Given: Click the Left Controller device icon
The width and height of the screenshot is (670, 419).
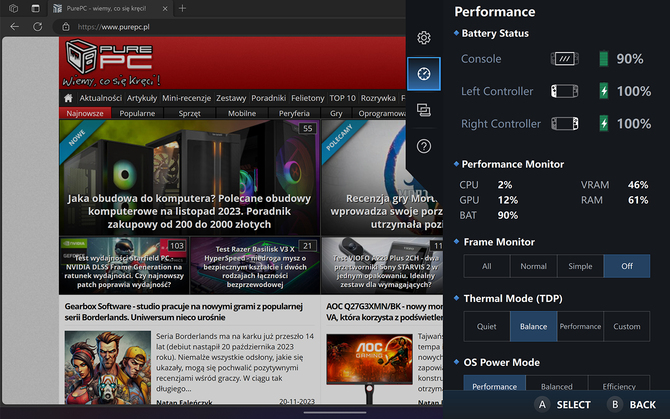Looking at the screenshot, I should [x=564, y=91].
